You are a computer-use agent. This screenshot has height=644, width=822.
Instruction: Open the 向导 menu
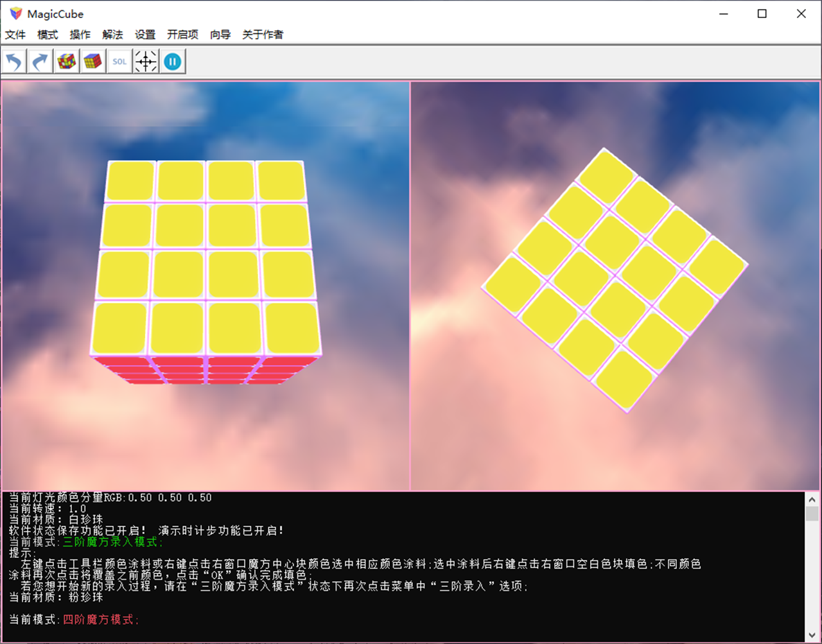(220, 35)
